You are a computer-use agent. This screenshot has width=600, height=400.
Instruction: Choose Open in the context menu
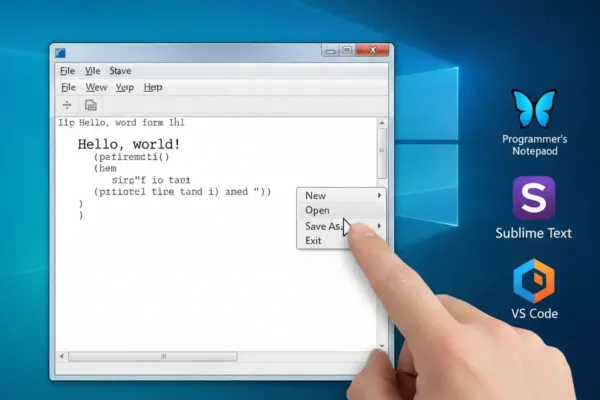pos(341,211)
